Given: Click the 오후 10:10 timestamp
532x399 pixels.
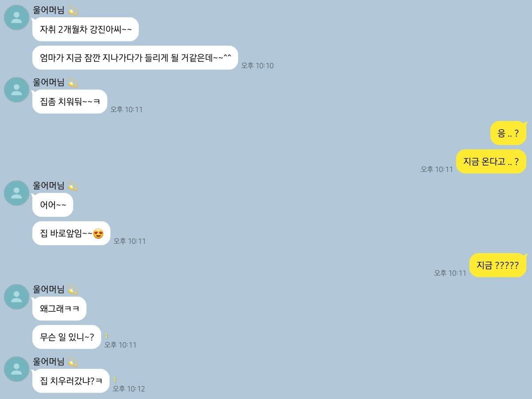Looking at the screenshot, I should tap(258, 66).
